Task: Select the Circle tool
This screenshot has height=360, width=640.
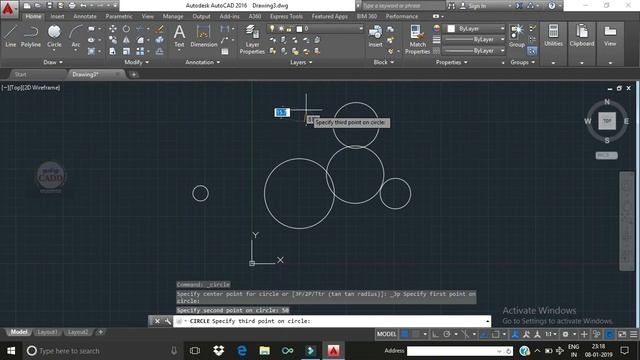Action: coord(54,36)
